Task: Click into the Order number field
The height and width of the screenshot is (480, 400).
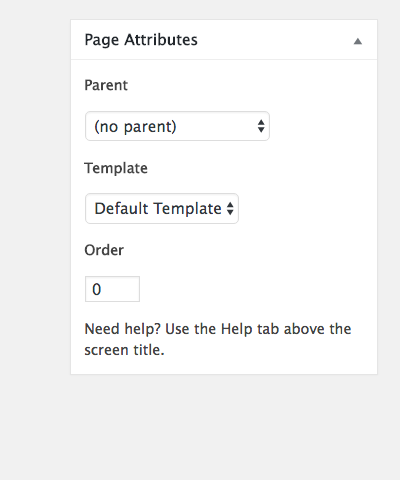Action: pyautogui.click(x=112, y=289)
